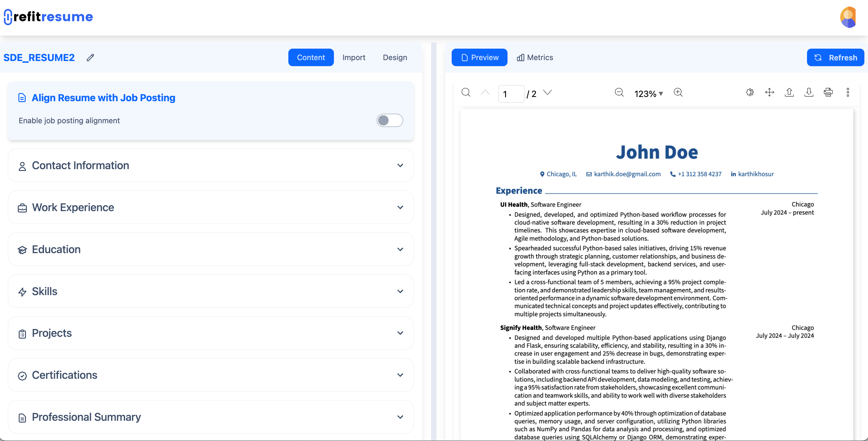The height and width of the screenshot is (441, 868).
Task: Click the print icon in PDF toolbar
Action: [828, 92]
